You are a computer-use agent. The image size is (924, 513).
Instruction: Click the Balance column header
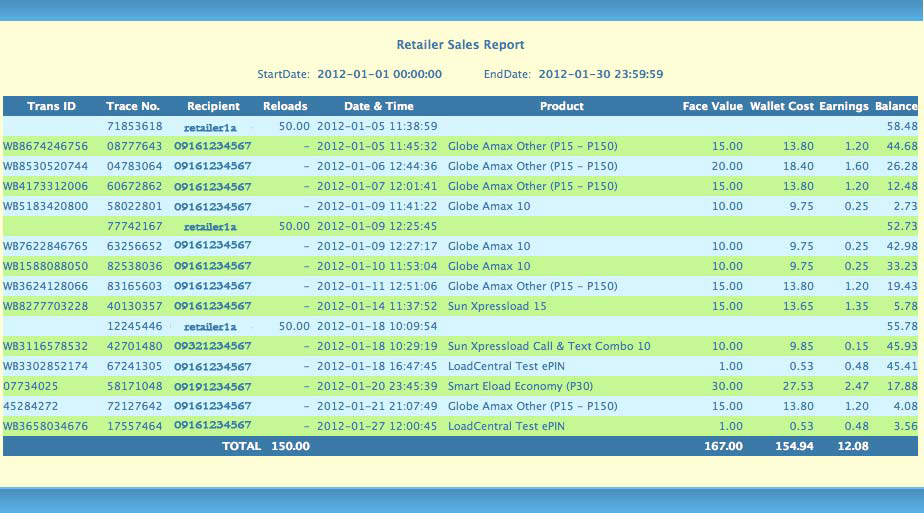pos(896,106)
